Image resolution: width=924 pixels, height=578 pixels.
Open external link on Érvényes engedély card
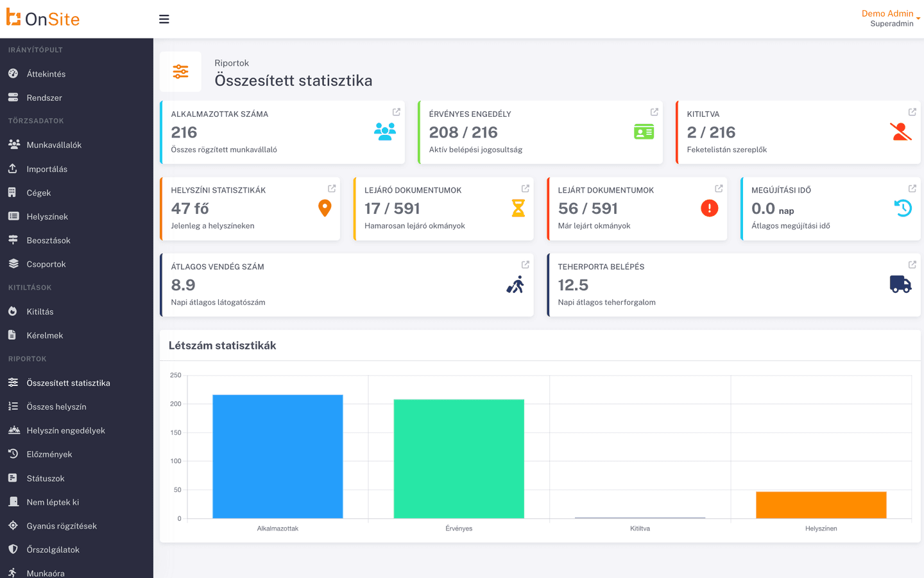coord(654,112)
